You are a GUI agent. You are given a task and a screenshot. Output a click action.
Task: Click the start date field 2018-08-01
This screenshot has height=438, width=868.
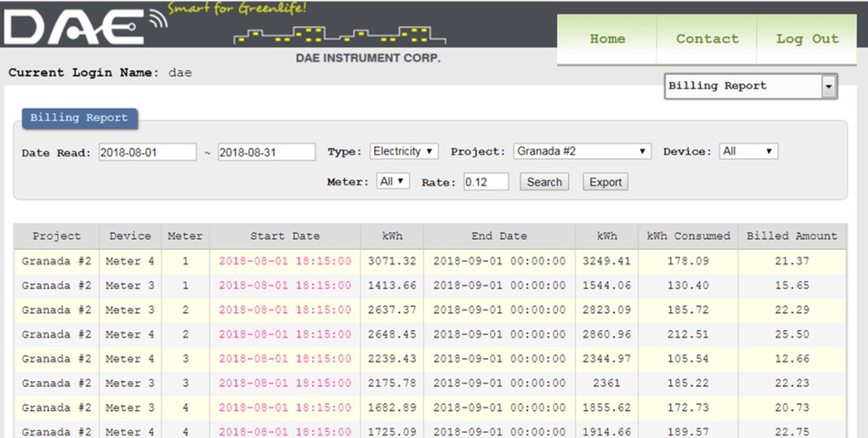click(x=148, y=152)
